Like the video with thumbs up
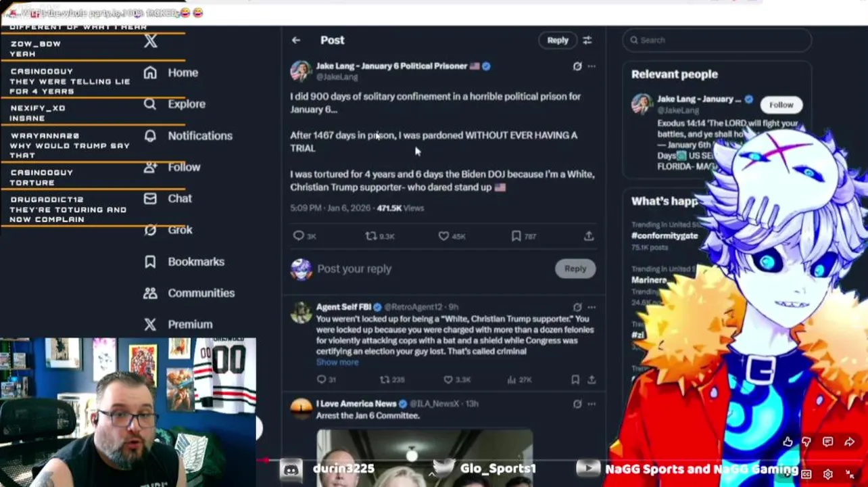 tap(788, 442)
